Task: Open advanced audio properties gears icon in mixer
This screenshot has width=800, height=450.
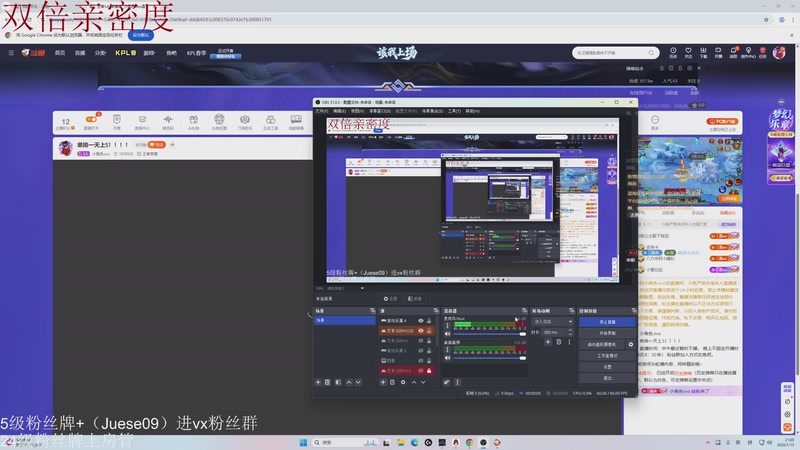Action: click(446, 382)
